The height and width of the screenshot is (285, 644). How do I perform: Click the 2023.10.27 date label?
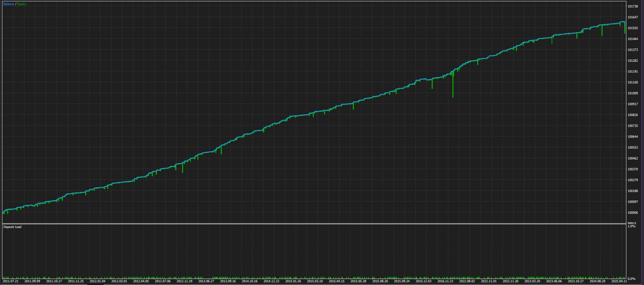[x=576, y=281]
